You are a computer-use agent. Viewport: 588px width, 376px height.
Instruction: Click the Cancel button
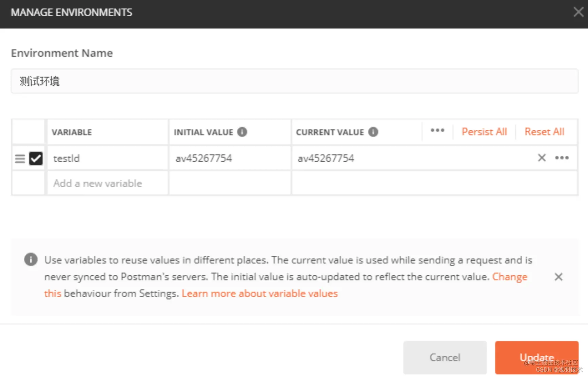coord(445,357)
